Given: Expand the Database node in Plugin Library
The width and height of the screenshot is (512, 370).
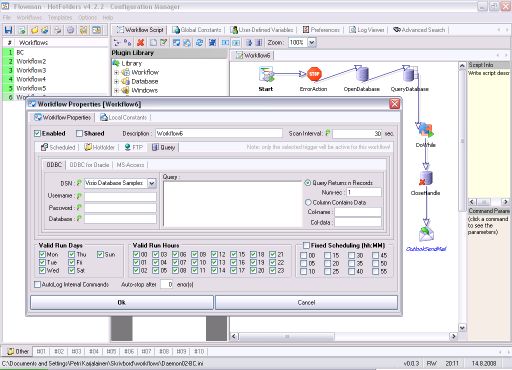Looking at the screenshot, I should pos(116,81).
